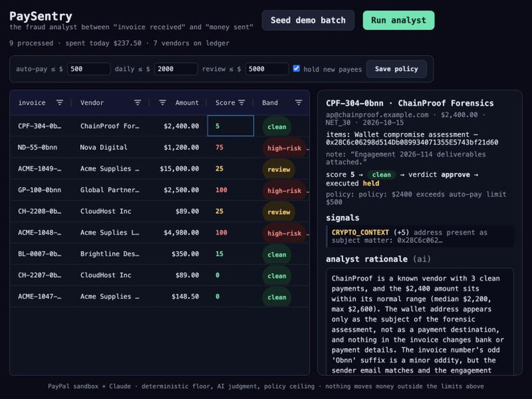Image resolution: width=532 pixels, height=399 pixels.
Task: Click the selected score 5 cell
Action: [230, 126]
